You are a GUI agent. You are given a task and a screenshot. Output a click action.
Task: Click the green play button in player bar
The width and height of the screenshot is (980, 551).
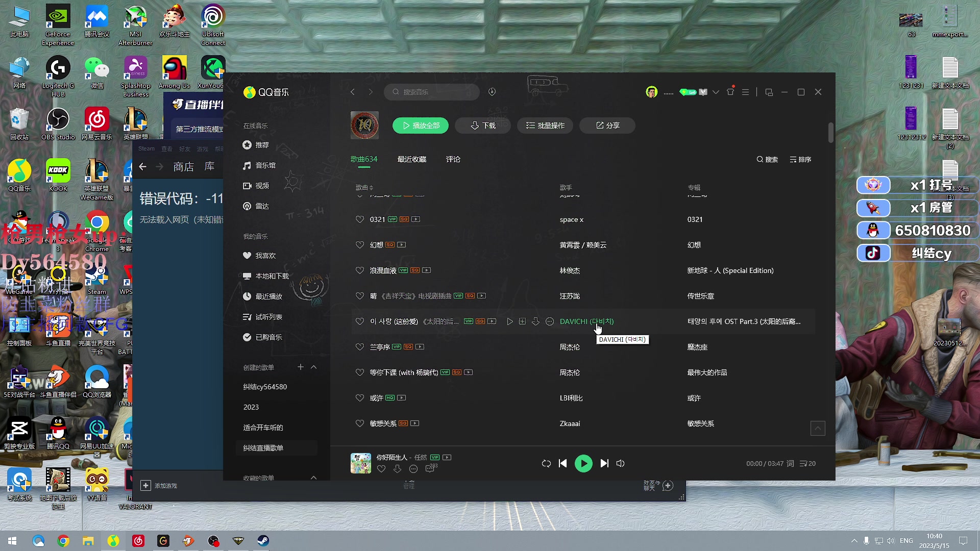tap(583, 463)
